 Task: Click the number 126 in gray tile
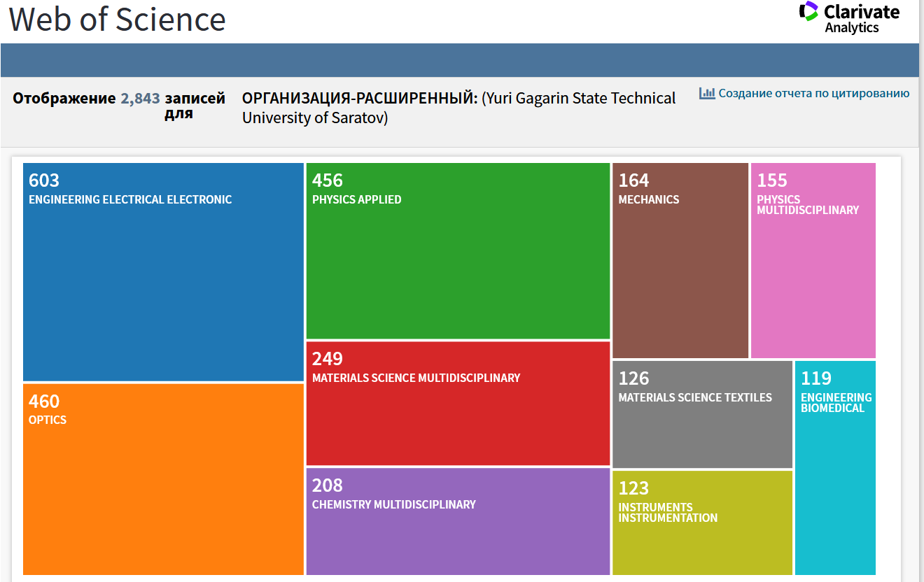pos(633,378)
